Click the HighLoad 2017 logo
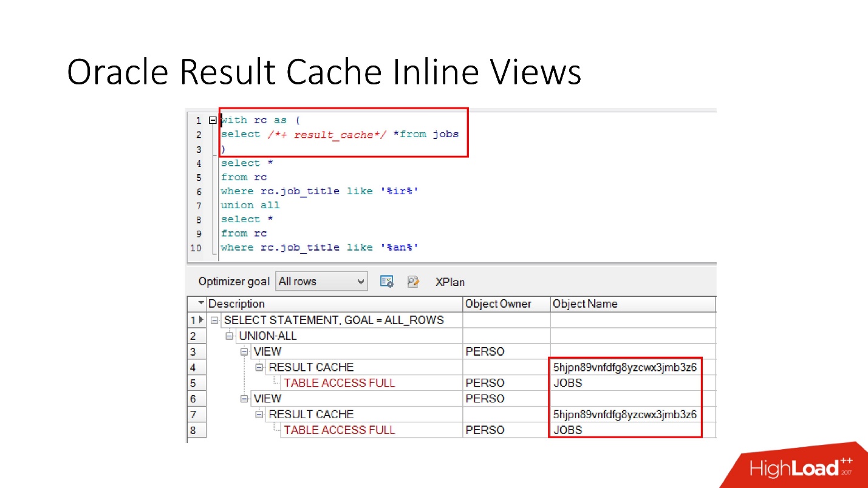The height and width of the screenshot is (488, 868). 802,467
